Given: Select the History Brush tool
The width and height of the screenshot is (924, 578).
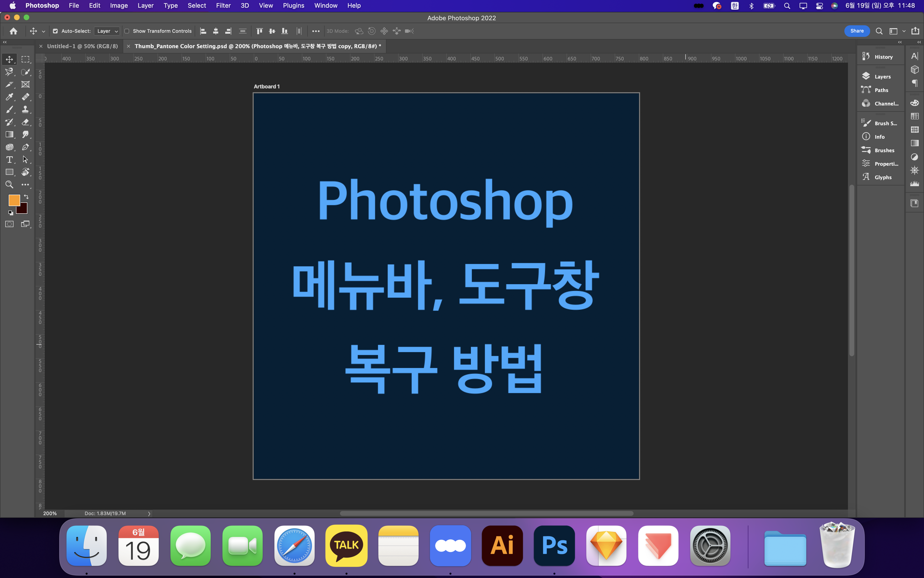Looking at the screenshot, I should pos(9,122).
